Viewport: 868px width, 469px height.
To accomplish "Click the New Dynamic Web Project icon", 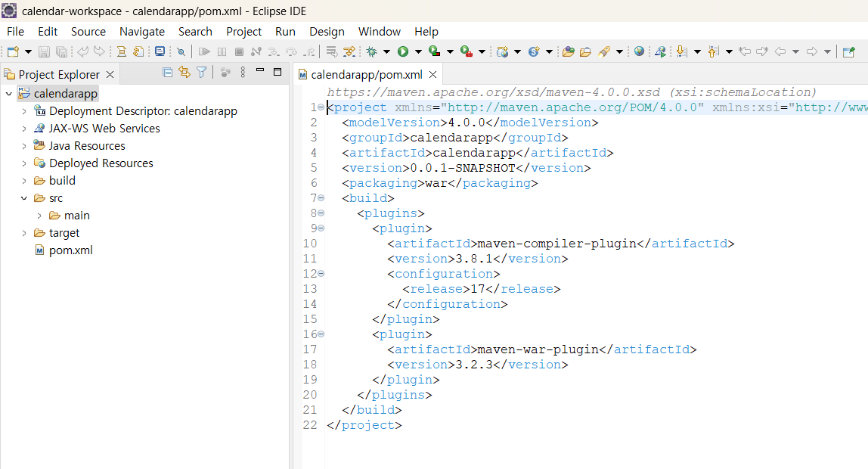I will coord(503,51).
